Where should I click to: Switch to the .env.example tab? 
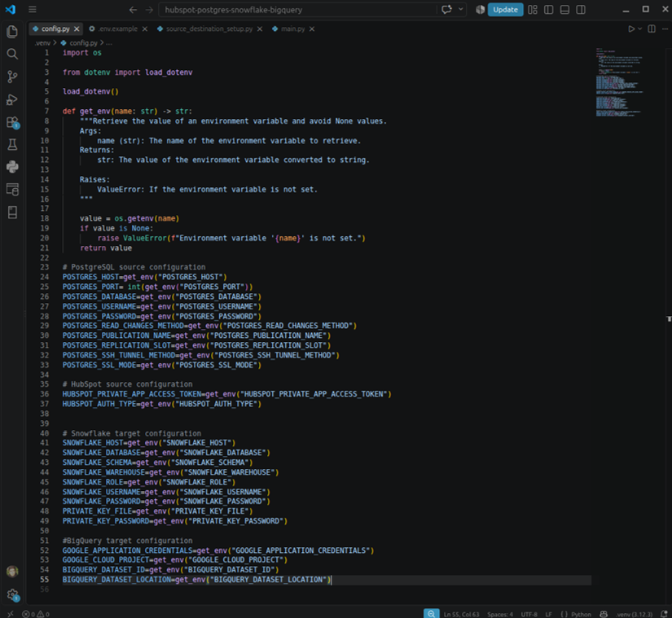(x=118, y=28)
